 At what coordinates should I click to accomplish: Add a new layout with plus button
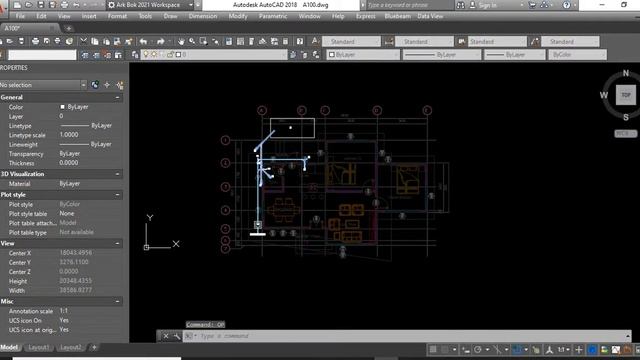point(94,347)
